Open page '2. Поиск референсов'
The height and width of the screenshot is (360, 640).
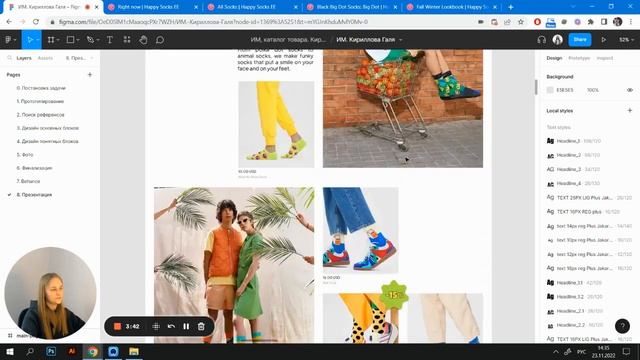40,115
